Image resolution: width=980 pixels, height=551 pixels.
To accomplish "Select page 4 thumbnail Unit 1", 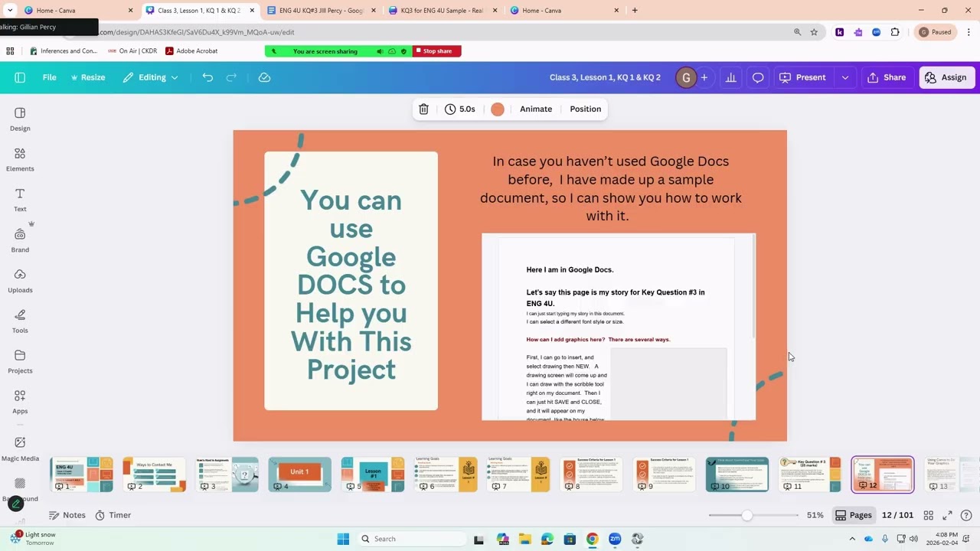I will coord(300,474).
